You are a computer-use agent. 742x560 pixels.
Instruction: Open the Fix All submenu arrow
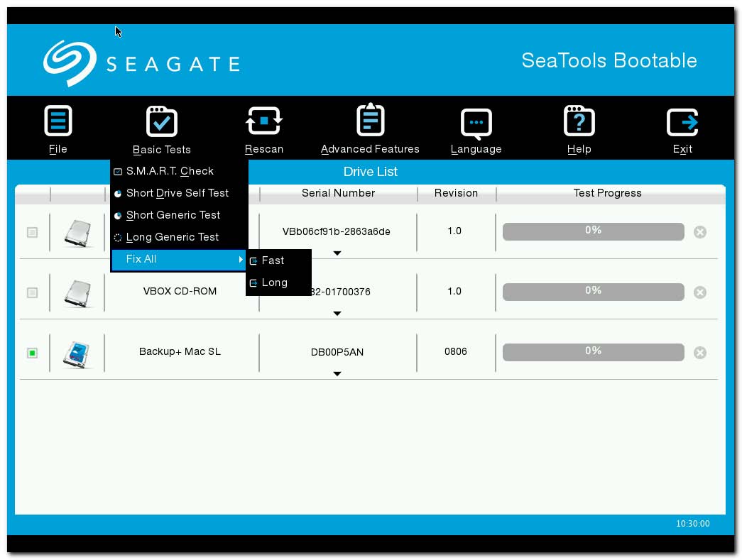[x=241, y=259]
